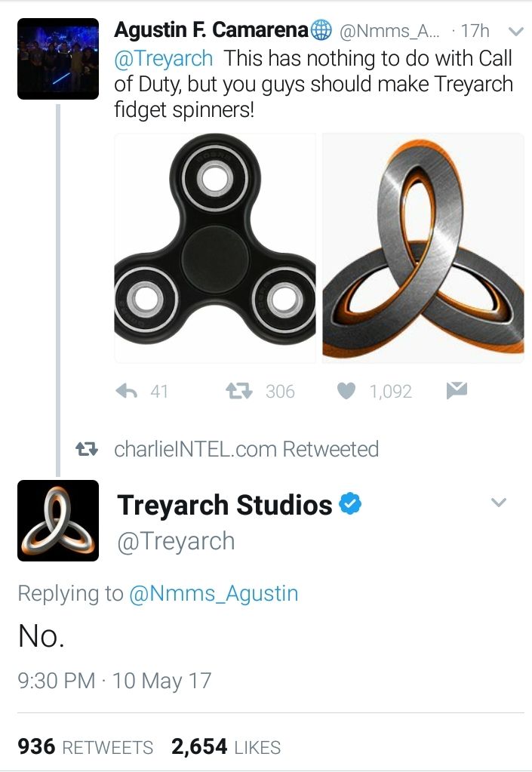This screenshot has height=772, width=532.
Task: View the black fidget spinner image
Action: 215,248
